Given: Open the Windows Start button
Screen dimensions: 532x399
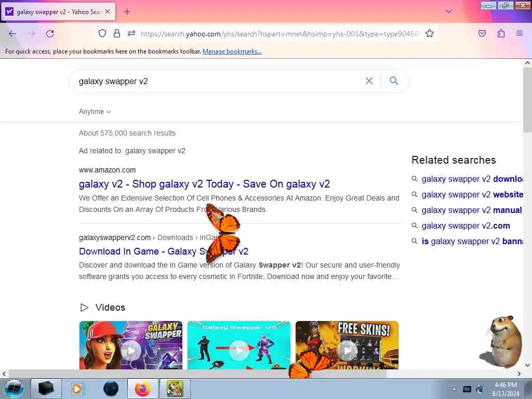Looking at the screenshot, I should coord(14,389).
